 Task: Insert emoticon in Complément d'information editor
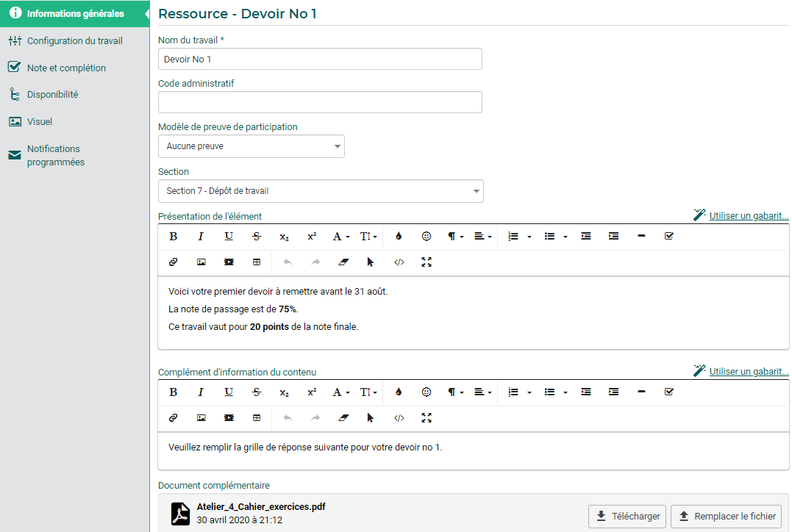(x=427, y=392)
